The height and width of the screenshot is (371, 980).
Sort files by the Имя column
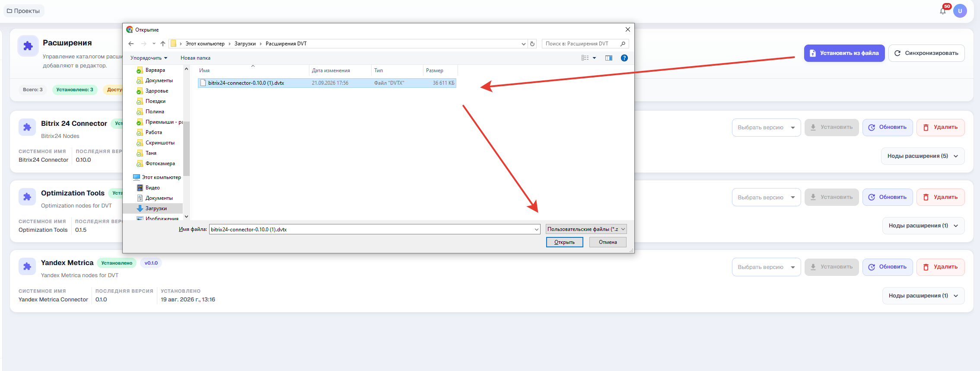click(253, 70)
